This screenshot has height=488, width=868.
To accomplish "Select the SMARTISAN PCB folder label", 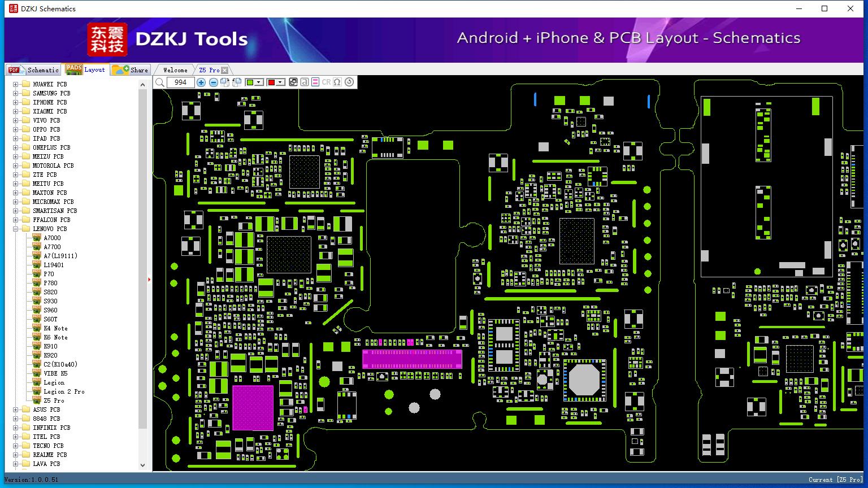I will click(55, 211).
